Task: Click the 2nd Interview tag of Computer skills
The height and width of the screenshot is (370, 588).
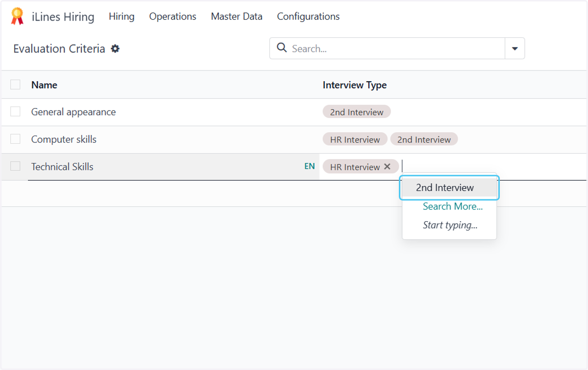Action: pyautogui.click(x=424, y=139)
